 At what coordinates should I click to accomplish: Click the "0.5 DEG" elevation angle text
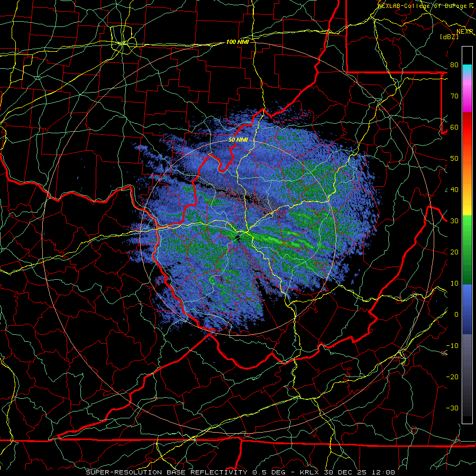(x=269, y=472)
